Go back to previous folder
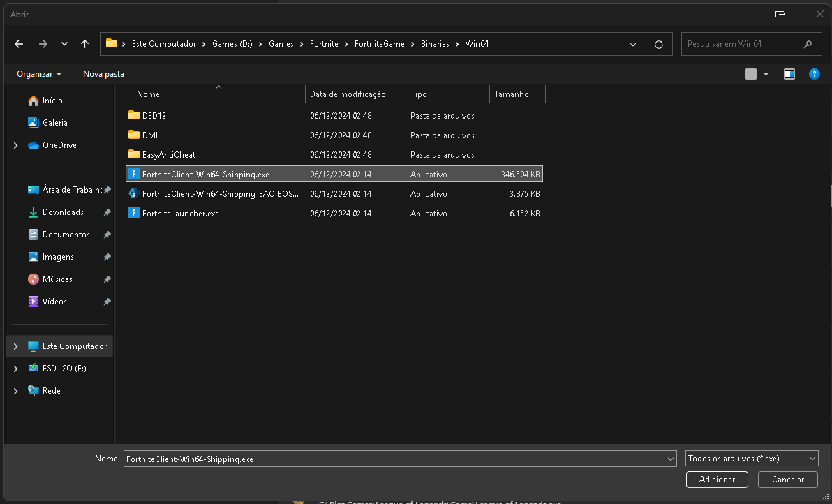This screenshot has height=504, width=832. click(x=19, y=44)
